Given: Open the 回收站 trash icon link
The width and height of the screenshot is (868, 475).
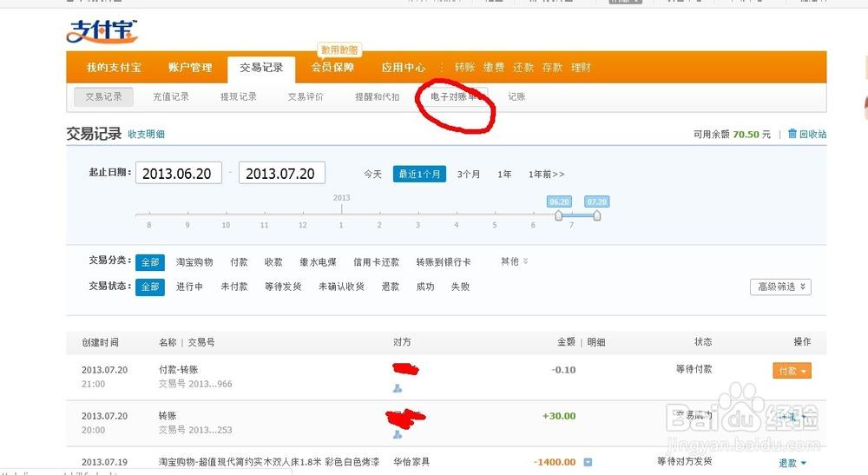Looking at the screenshot, I should click(806, 134).
